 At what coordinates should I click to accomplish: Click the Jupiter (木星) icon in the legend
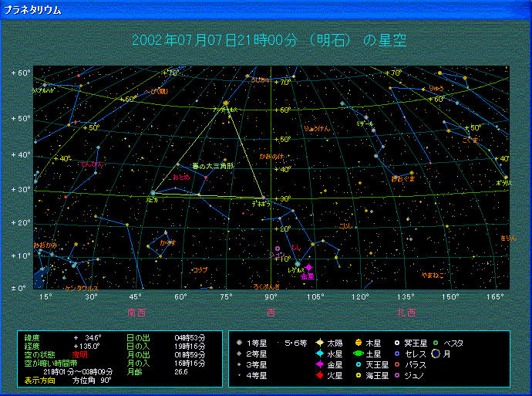point(358,343)
